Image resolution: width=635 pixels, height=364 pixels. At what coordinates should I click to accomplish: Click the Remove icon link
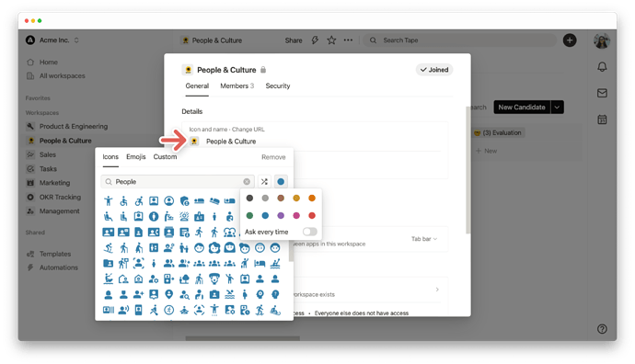(273, 157)
